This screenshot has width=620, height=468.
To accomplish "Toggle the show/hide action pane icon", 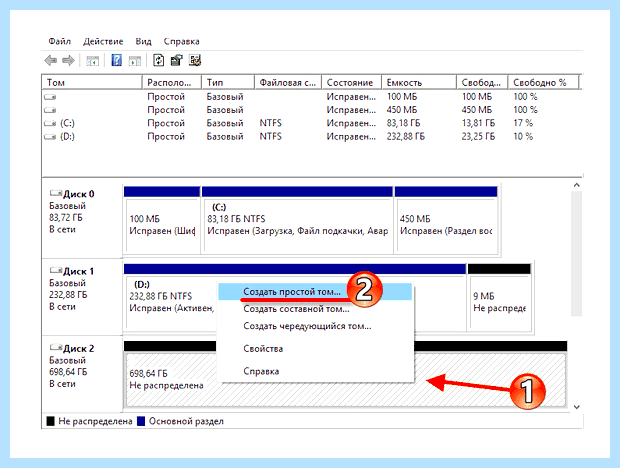I will tap(135, 61).
